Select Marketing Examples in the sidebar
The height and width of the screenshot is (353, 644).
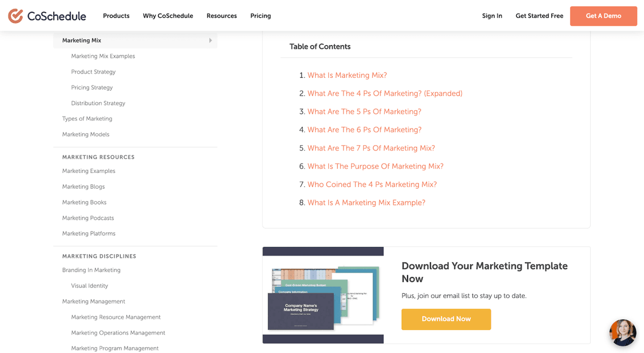click(x=88, y=171)
